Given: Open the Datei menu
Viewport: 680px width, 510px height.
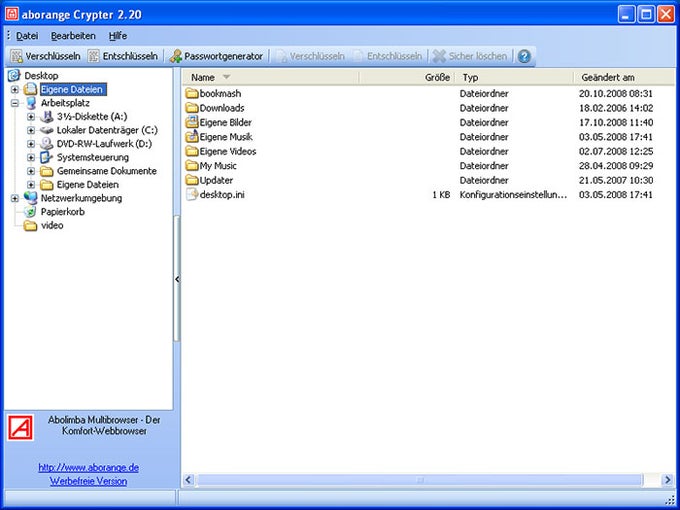Looking at the screenshot, I should pos(27,36).
